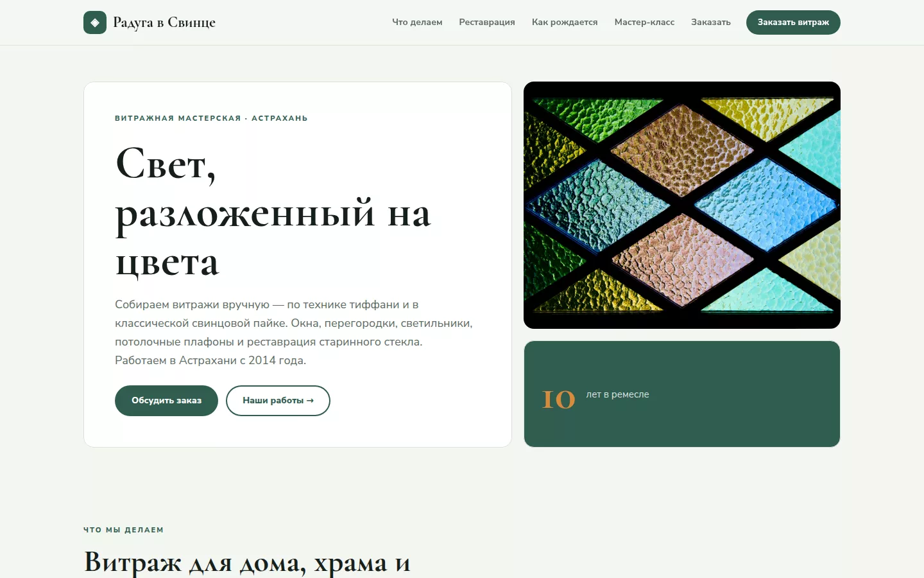This screenshot has height=578, width=924.
Task: Click the stained glass photo
Action: point(682,205)
